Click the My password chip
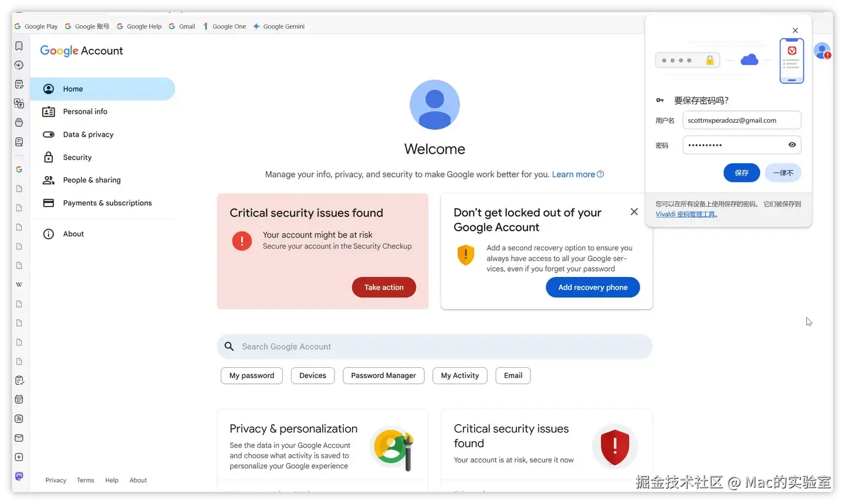This screenshot has height=504, width=845. click(252, 376)
